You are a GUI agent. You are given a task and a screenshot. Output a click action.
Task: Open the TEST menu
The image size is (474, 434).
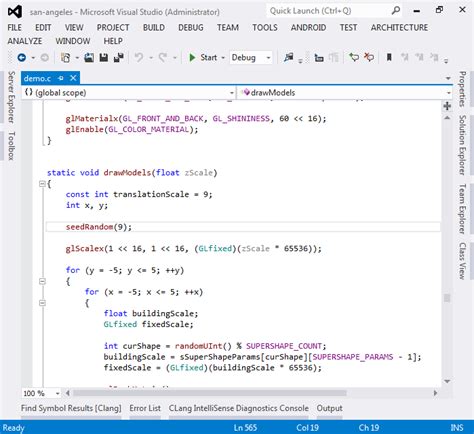(x=348, y=27)
